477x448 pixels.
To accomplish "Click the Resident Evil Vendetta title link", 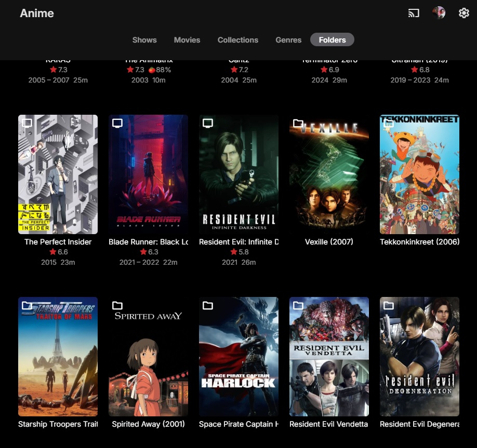I will 328,424.
